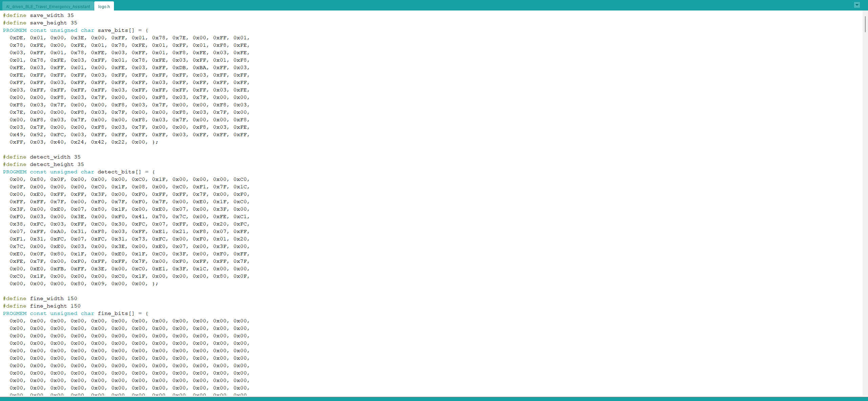Image resolution: width=868 pixels, height=401 pixels.
Task: Click the save_bits array name
Action: pos(113,30)
